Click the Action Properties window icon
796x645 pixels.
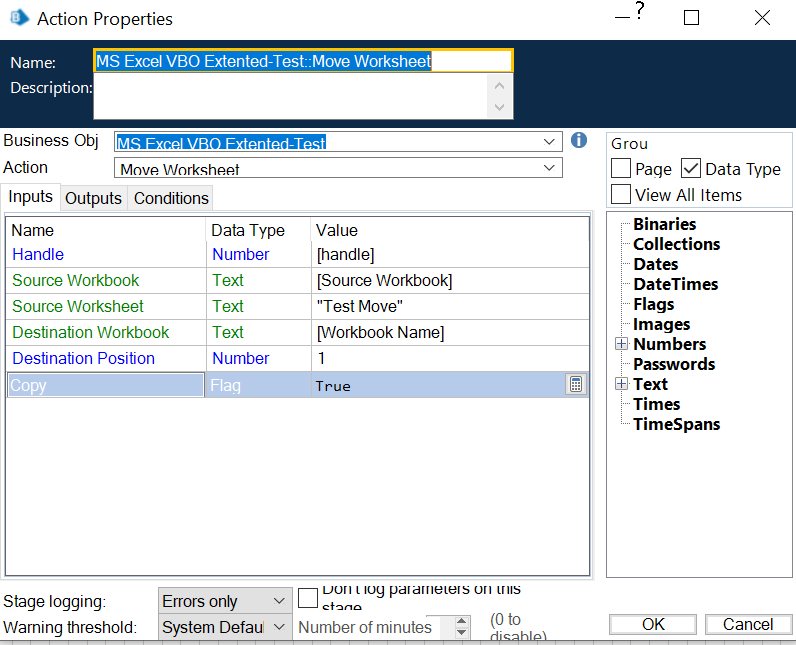pyautogui.click(x=18, y=19)
